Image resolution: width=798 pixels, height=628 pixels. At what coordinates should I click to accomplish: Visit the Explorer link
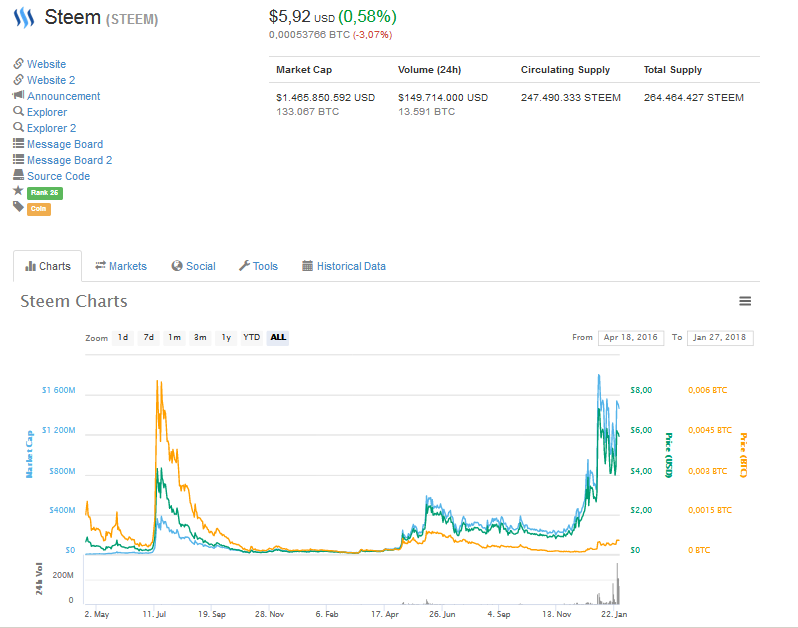point(47,112)
